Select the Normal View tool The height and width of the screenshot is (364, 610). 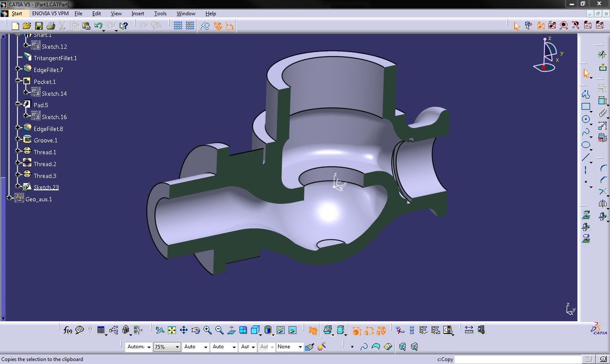pos(231,330)
